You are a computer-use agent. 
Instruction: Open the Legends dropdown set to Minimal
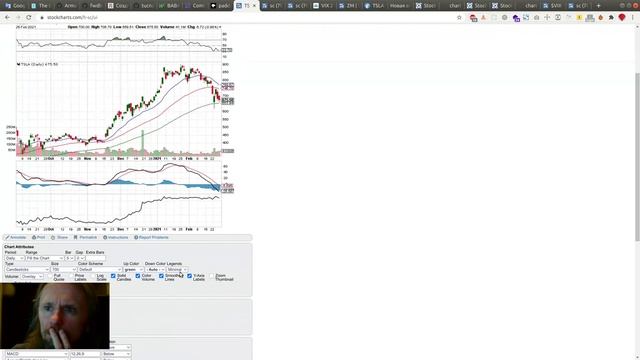pyautogui.click(x=177, y=269)
